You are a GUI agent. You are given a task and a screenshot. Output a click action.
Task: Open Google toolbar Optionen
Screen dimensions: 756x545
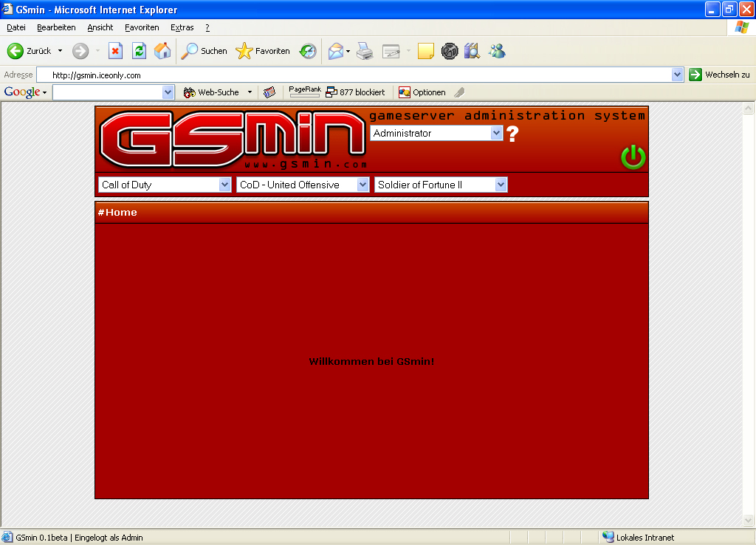pos(422,92)
